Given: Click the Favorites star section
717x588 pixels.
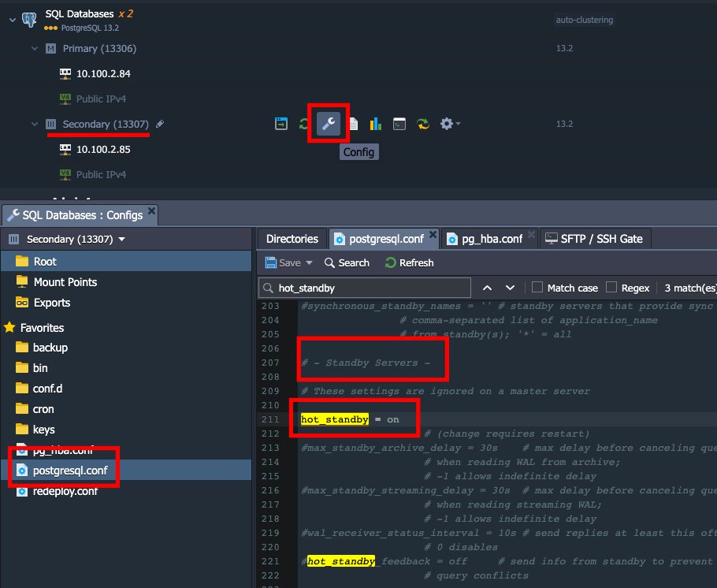Looking at the screenshot, I should [x=35, y=328].
